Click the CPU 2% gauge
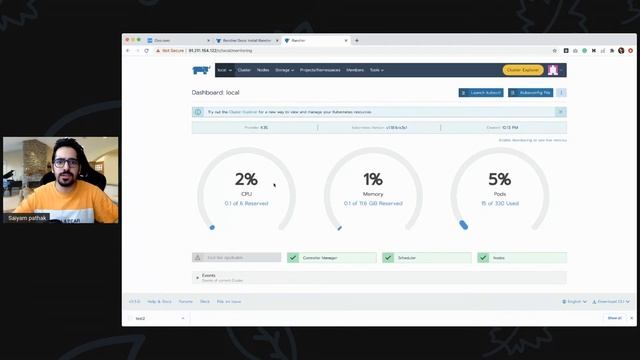This screenshot has height=360, width=640. tap(247, 189)
